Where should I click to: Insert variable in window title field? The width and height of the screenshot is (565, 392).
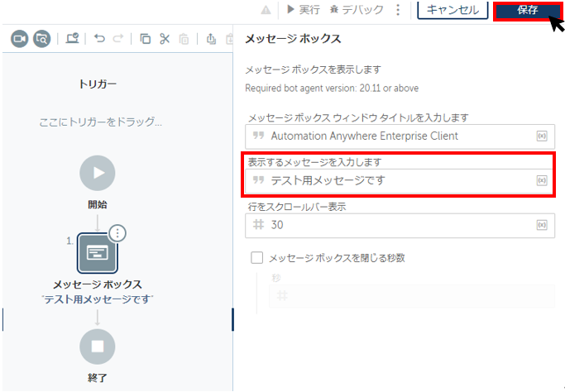point(542,136)
